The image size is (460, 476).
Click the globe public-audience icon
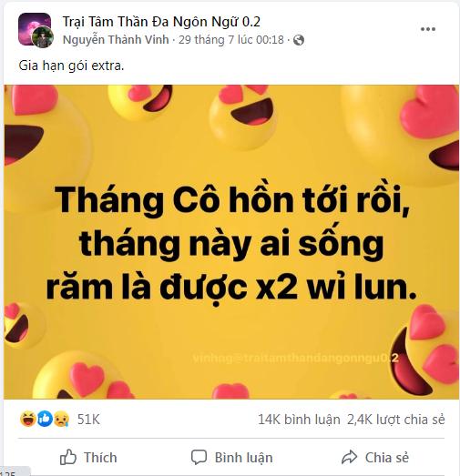click(x=299, y=40)
